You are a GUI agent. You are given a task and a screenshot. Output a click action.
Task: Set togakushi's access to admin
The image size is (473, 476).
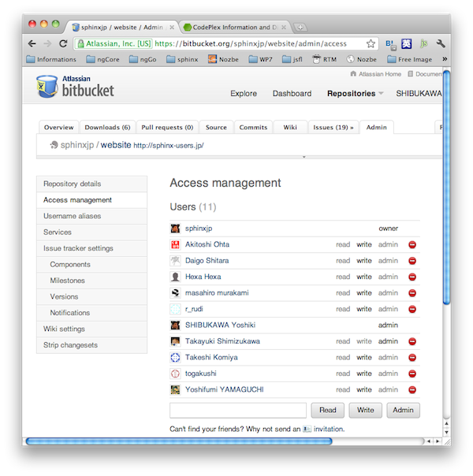click(388, 374)
